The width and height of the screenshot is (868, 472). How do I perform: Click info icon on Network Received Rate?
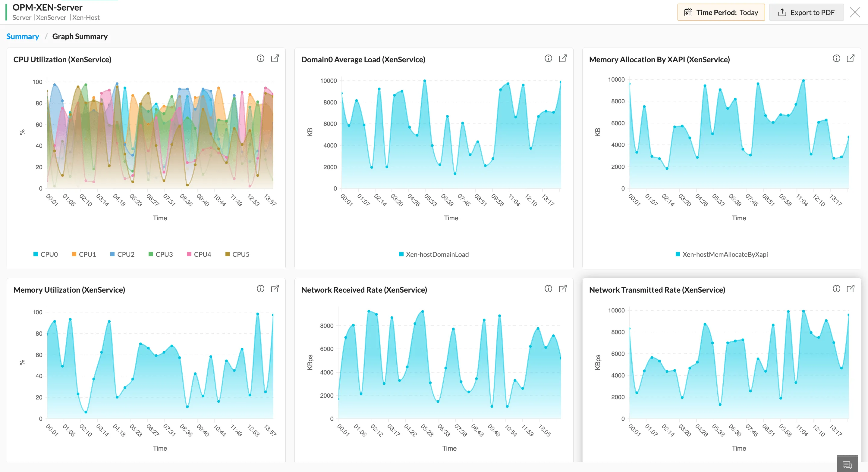tap(548, 288)
